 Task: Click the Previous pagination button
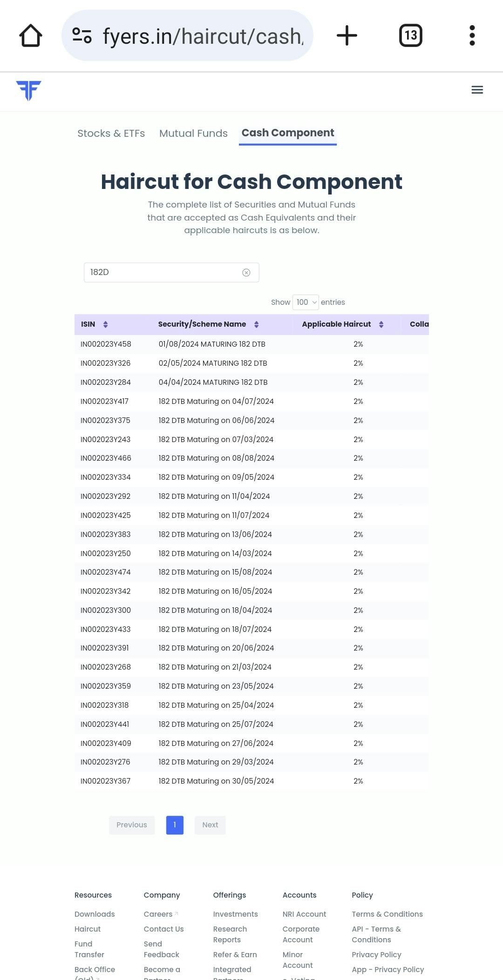(132, 825)
